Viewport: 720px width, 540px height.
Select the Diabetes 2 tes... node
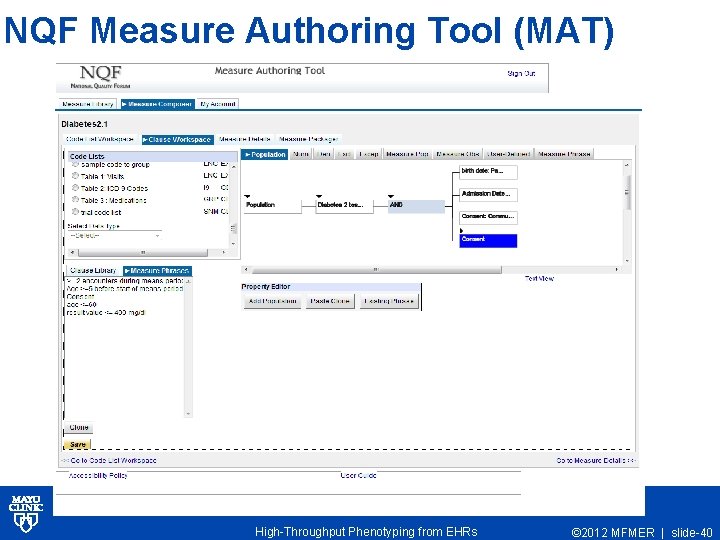point(344,206)
